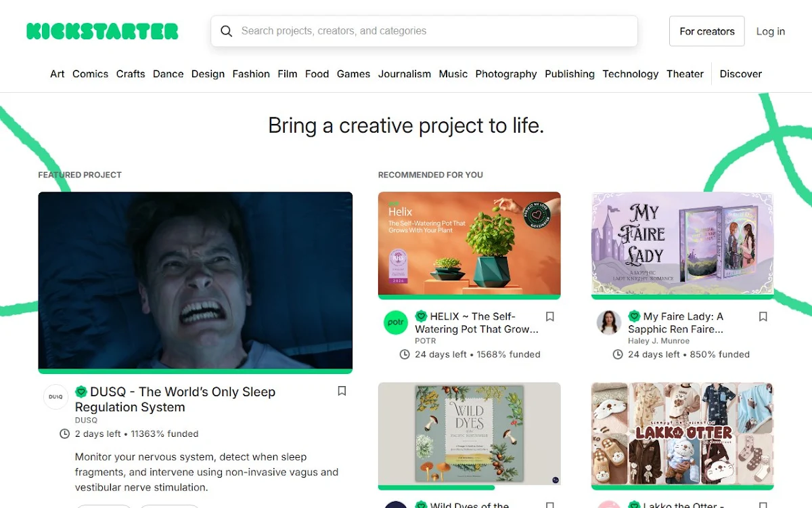Click the clock icon beside 2 days left
812x508 pixels.
click(65, 433)
